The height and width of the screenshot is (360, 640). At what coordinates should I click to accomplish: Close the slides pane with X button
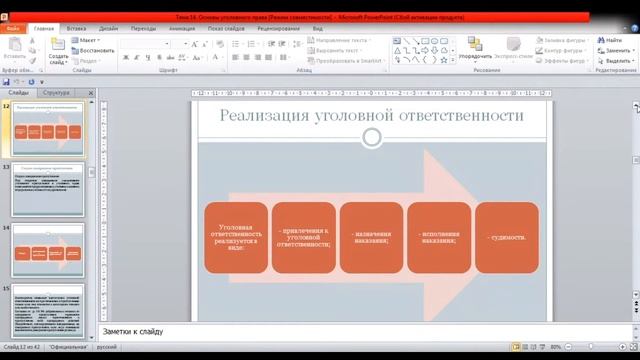click(91, 93)
